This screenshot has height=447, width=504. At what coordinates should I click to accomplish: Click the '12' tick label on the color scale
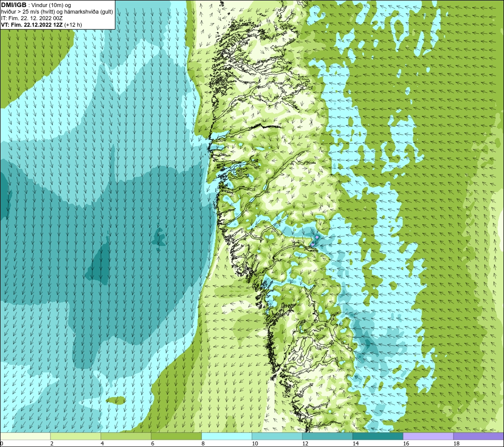[x=305, y=443]
